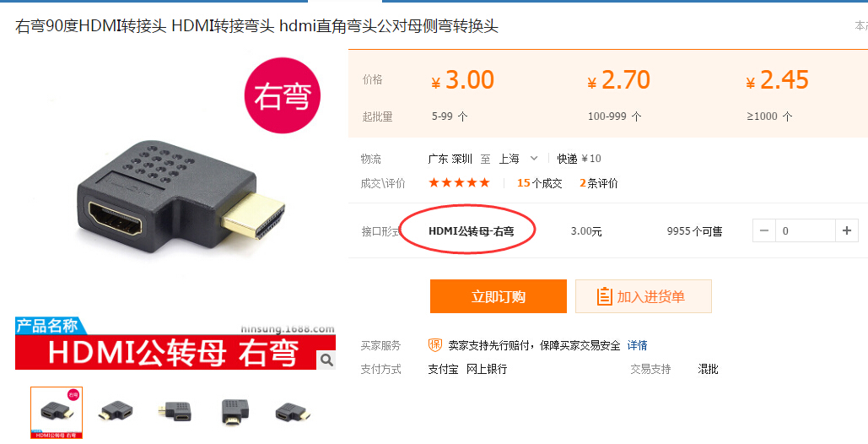Click the clipboard icon on 加入进货单
The height and width of the screenshot is (444, 868).
[x=604, y=296]
